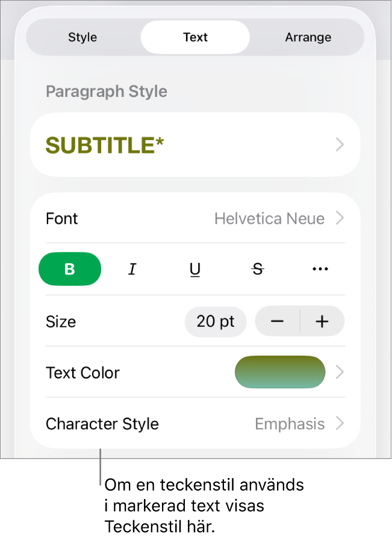Switch to the Arrange tab
Image resolution: width=392 pixels, height=543 pixels.
pyautogui.click(x=308, y=37)
